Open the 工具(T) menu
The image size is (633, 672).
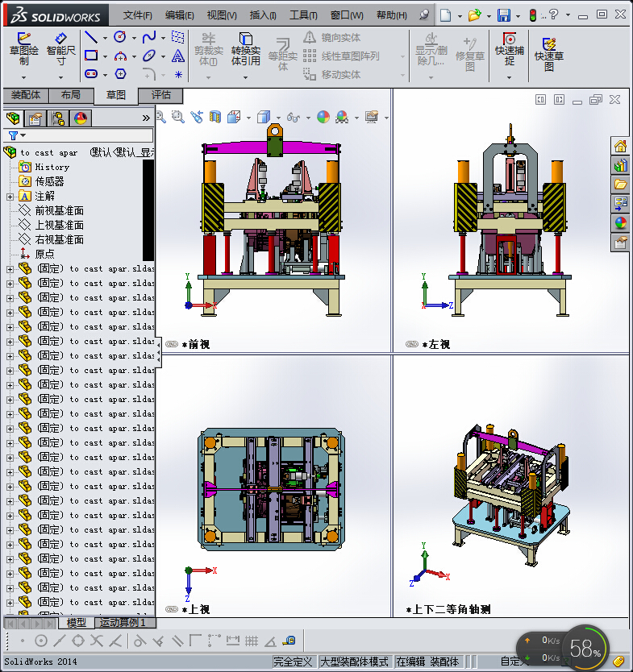coord(303,15)
